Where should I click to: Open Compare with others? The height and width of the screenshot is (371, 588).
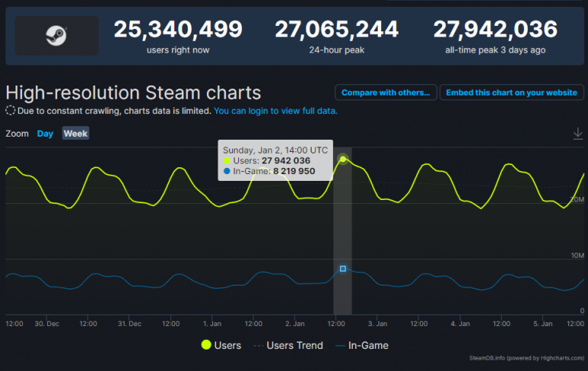coord(386,92)
